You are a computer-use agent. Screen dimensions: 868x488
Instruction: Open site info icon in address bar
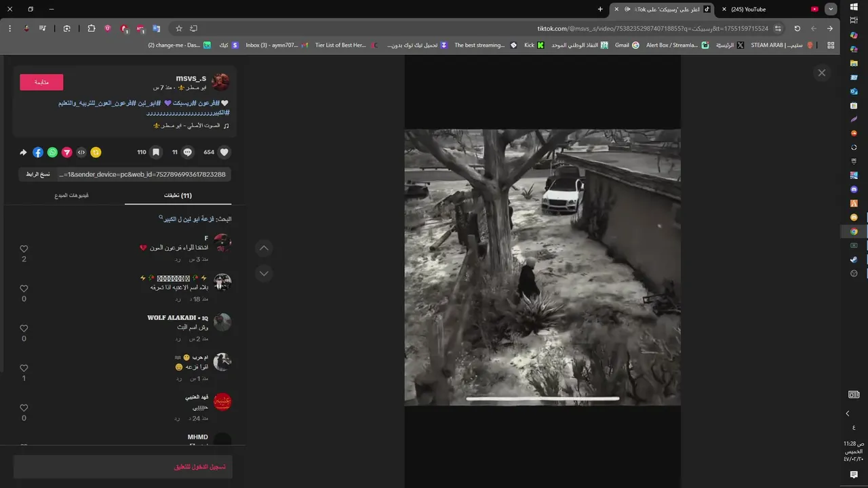(x=778, y=28)
